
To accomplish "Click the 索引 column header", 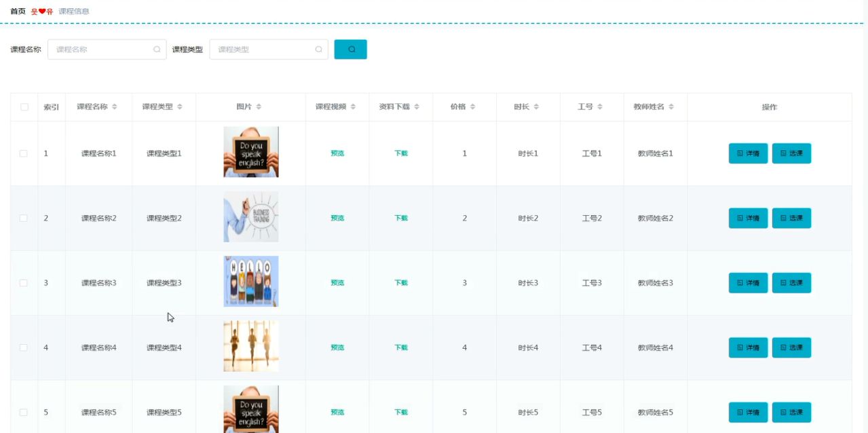I will click(52, 107).
